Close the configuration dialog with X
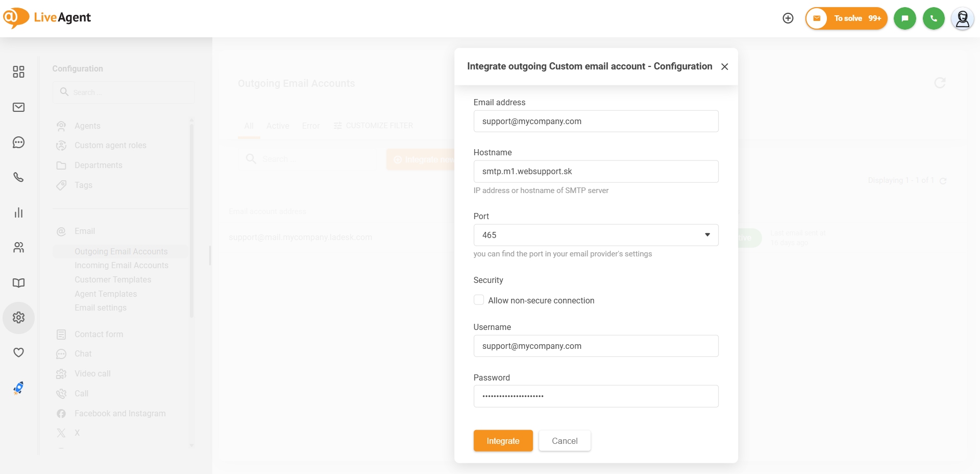Viewport: 980px width, 474px height. pos(724,67)
